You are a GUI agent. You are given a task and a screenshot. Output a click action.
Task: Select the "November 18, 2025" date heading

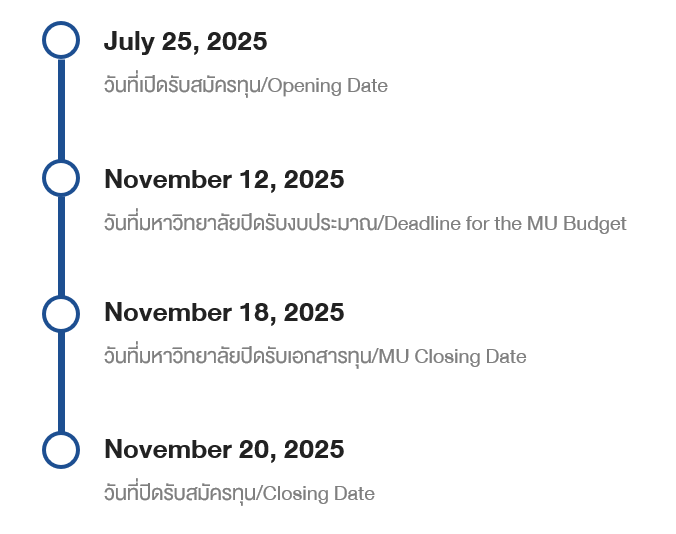pos(224,313)
